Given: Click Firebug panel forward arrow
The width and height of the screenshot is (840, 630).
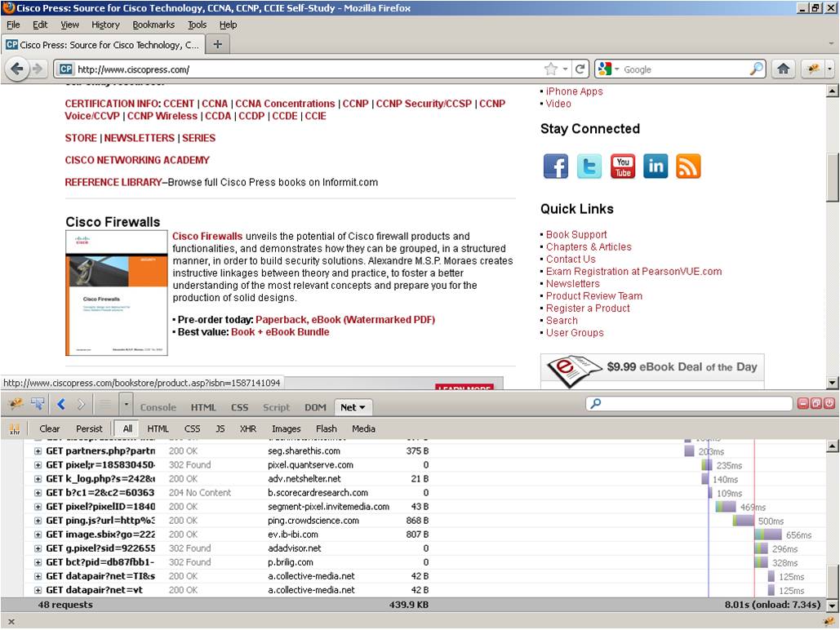Looking at the screenshot, I should click(x=81, y=405).
